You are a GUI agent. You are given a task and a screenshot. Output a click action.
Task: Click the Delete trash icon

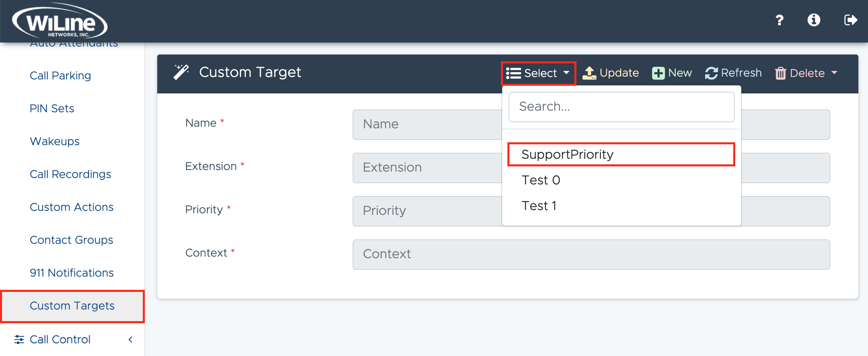[x=781, y=73]
